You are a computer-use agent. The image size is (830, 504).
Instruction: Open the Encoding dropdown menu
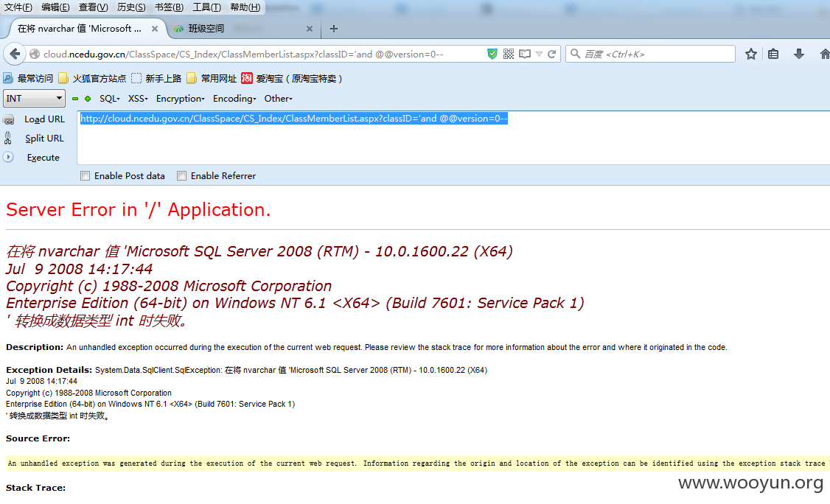click(x=234, y=99)
